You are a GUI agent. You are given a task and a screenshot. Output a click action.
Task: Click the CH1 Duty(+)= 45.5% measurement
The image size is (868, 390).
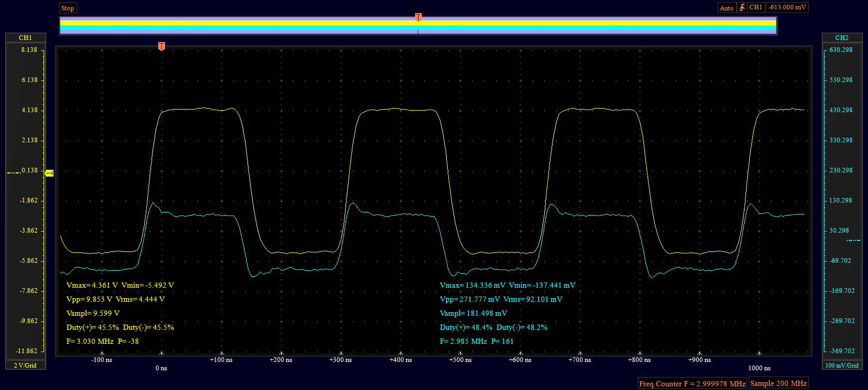93,327
